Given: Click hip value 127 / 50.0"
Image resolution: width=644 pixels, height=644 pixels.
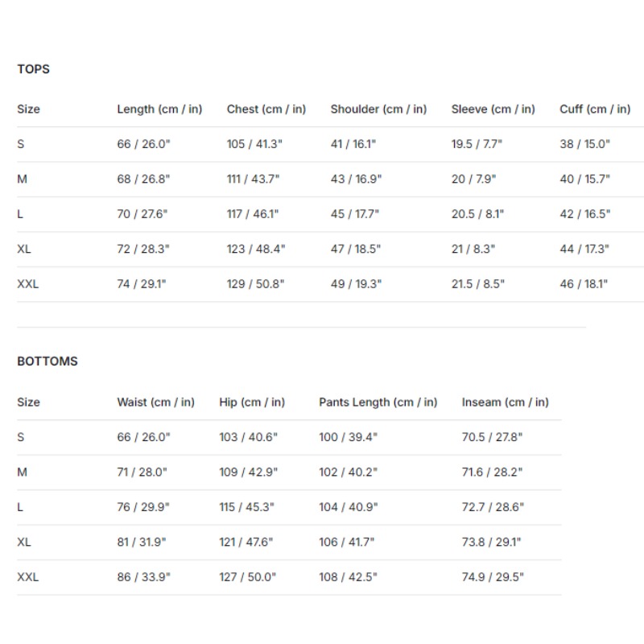Looking at the screenshot, I should [x=248, y=577].
